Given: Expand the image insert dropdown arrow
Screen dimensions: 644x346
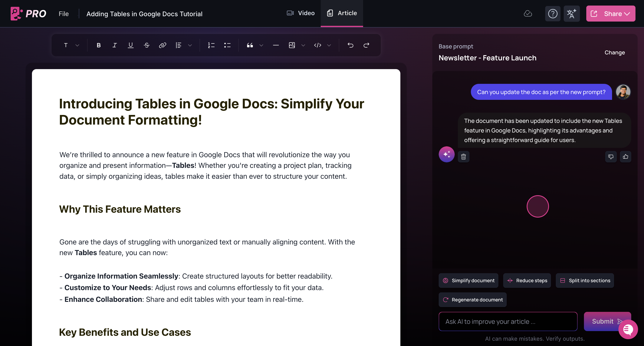Looking at the screenshot, I should 303,45.
